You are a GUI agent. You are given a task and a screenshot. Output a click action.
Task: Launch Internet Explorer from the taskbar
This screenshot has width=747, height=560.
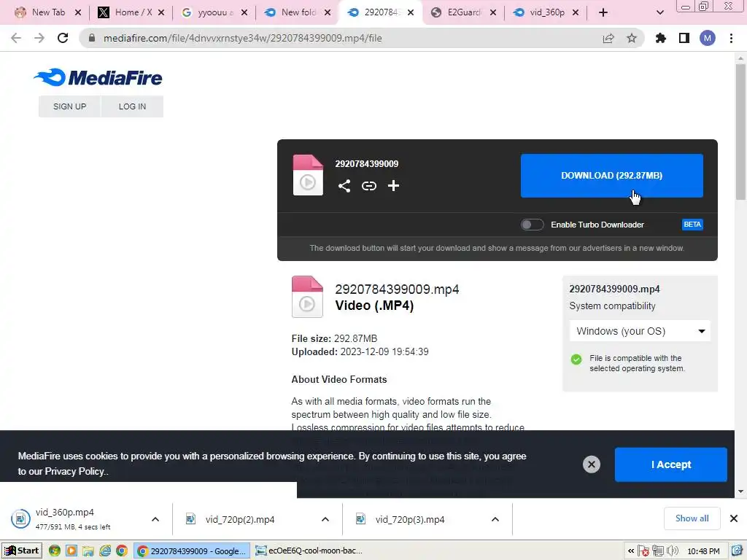105,551
